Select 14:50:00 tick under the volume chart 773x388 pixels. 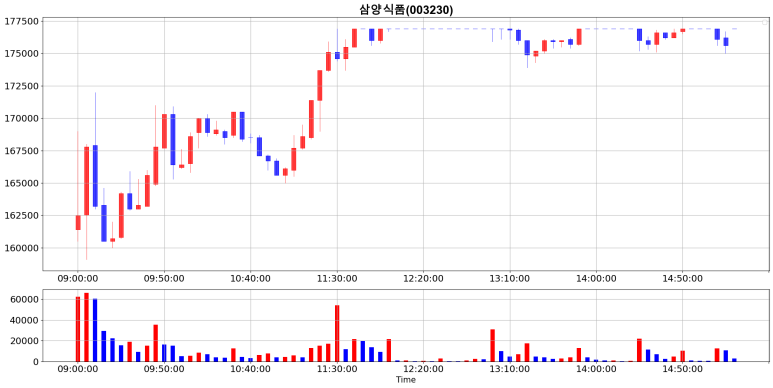pyautogui.click(x=682, y=370)
